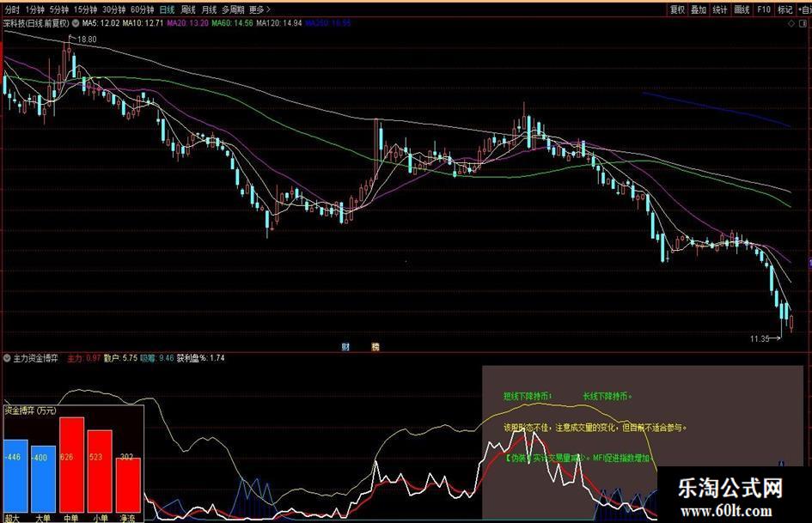Viewport: 812px width, 523px height.
Task: Expand the 更多 periods menu
Action: click(259, 9)
